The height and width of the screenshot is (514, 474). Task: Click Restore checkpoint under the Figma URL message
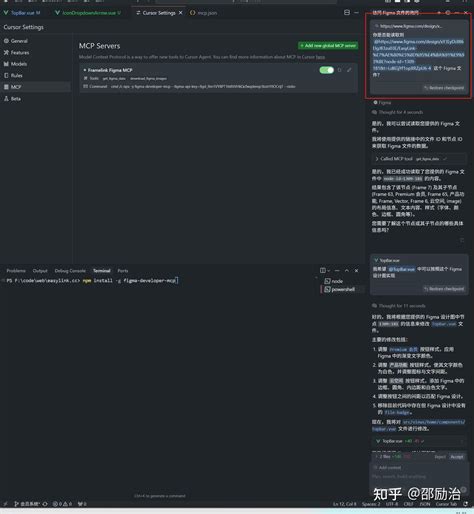coord(444,88)
